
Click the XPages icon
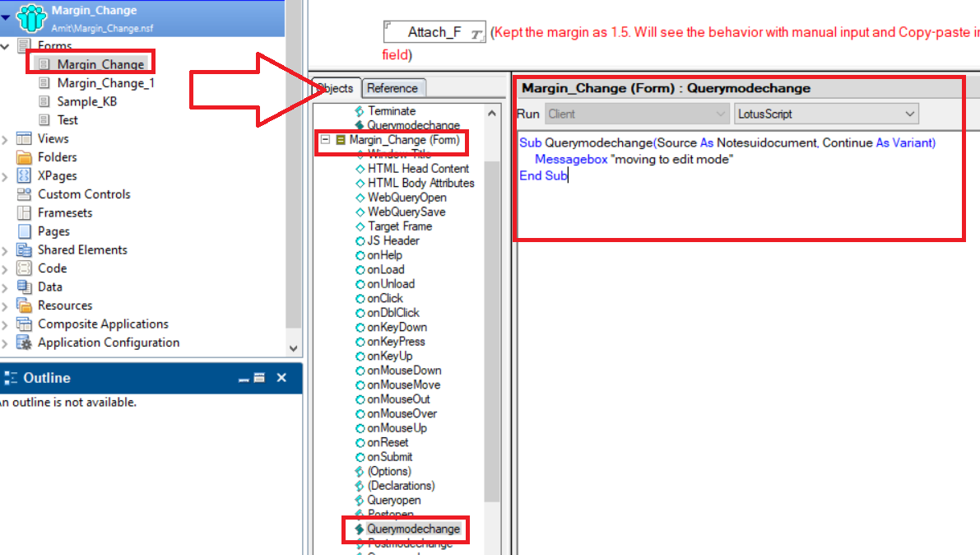point(24,175)
